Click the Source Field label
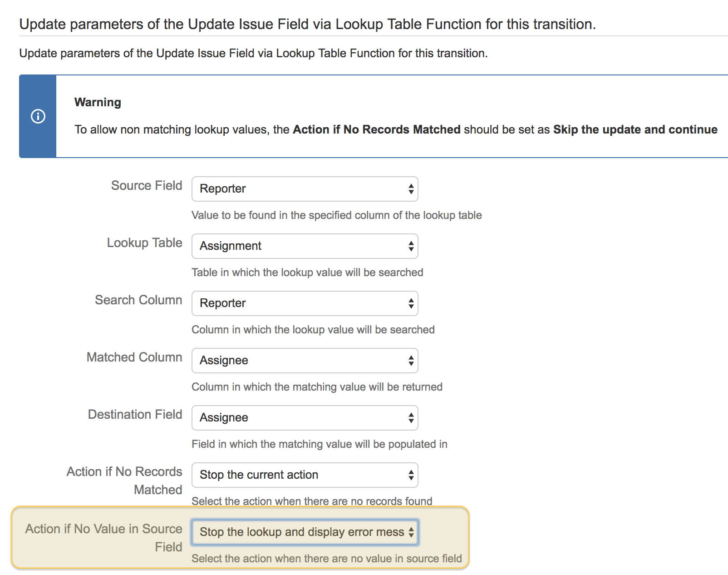The width and height of the screenshot is (728, 575). pyautogui.click(x=146, y=185)
